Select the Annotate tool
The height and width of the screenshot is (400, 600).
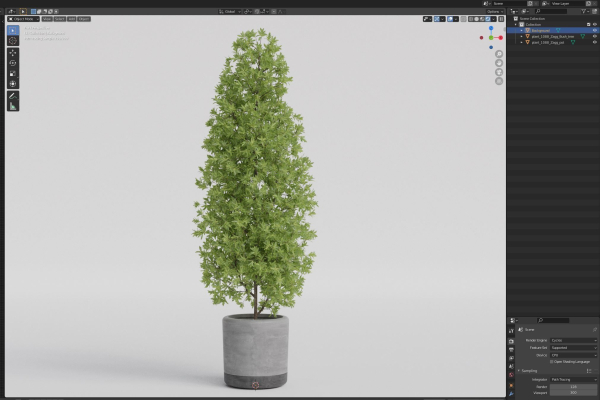(x=13, y=96)
